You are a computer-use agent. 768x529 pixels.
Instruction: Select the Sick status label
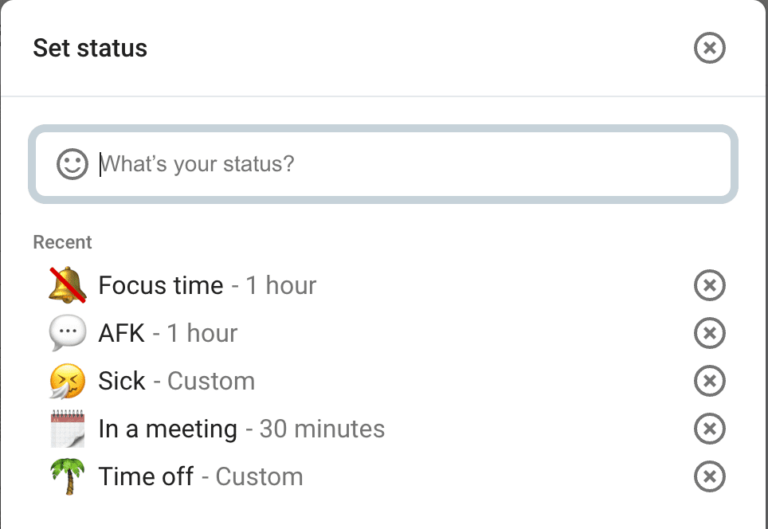pyautogui.click(x=122, y=381)
